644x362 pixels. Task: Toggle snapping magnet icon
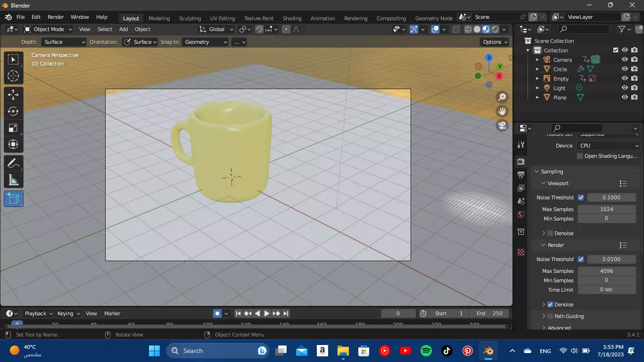click(259, 29)
